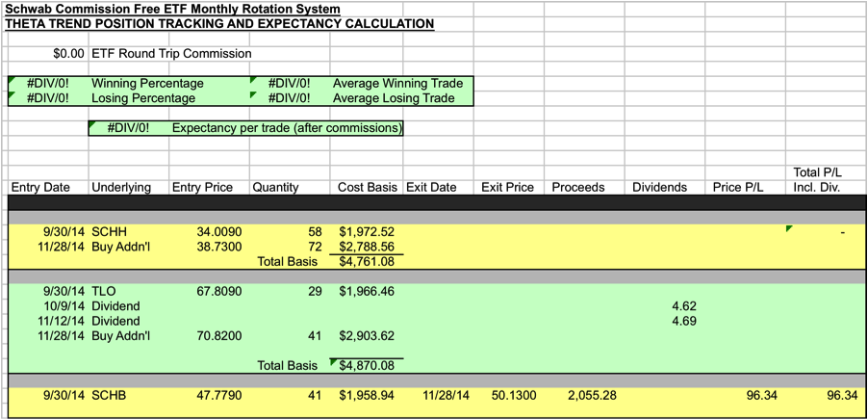Click the Exit Date column header
This screenshot has width=868, height=420.
coord(431,188)
